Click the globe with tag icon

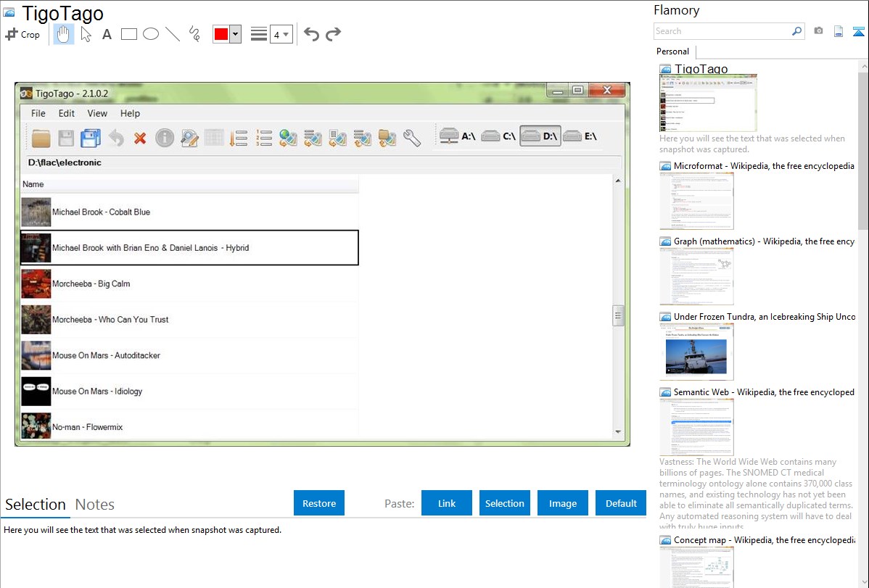click(x=288, y=138)
